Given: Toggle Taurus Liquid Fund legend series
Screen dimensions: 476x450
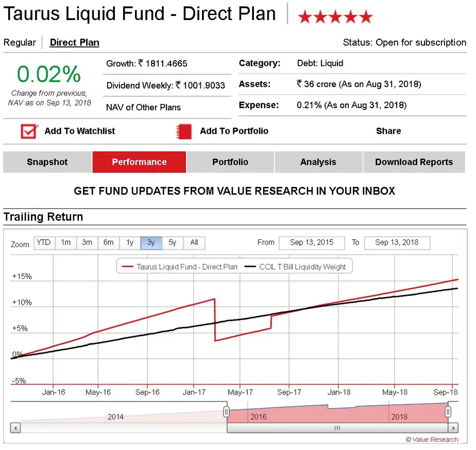Looking at the screenshot, I should [180, 267].
